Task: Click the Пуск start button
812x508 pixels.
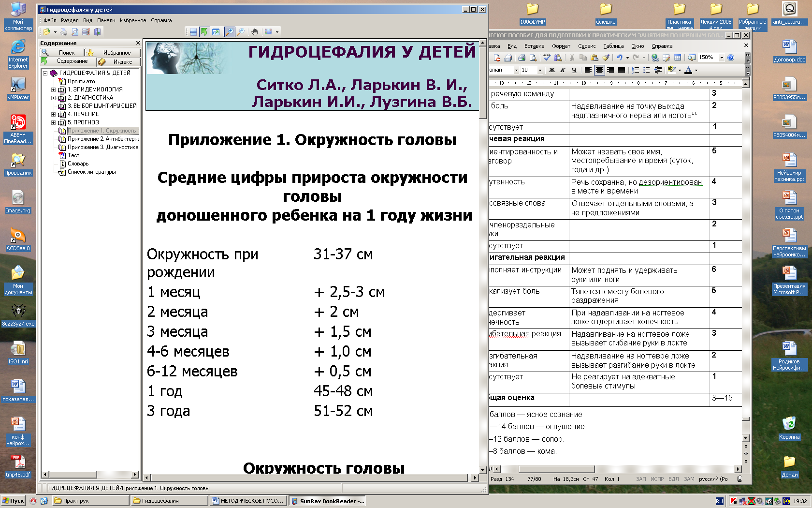Action: 14,501
